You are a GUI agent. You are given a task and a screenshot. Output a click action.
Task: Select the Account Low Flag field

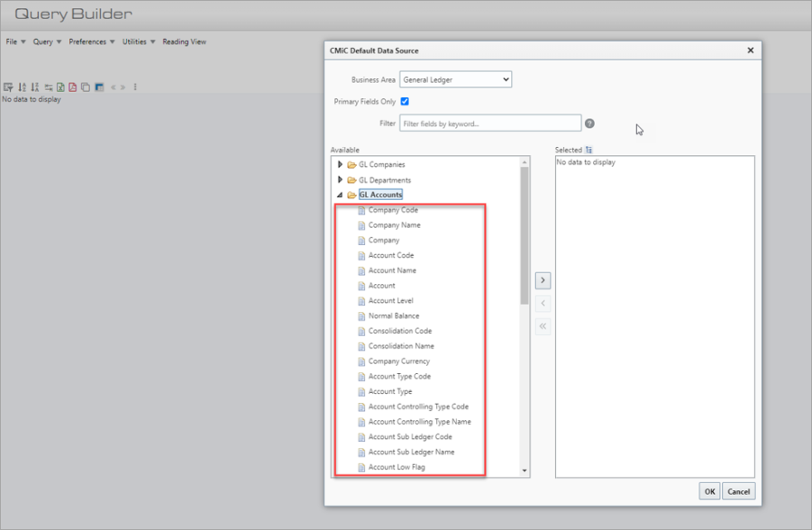pos(397,467)
